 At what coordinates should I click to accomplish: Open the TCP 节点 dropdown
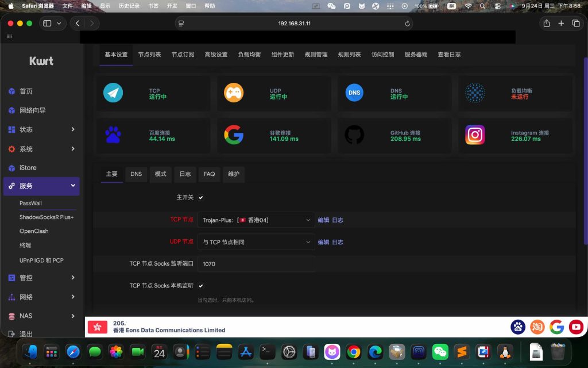pos(256,220)
